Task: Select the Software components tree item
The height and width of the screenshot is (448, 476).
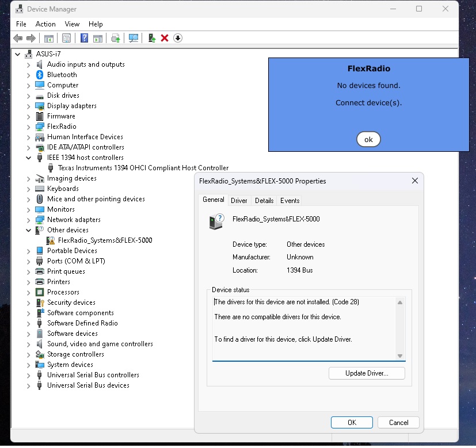Action: 81,313
